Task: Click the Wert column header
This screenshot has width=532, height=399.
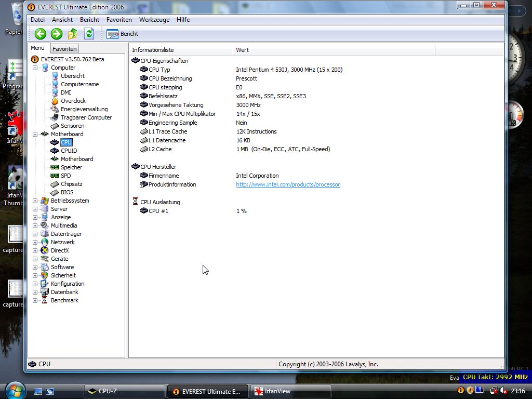Action: point(334,50)
